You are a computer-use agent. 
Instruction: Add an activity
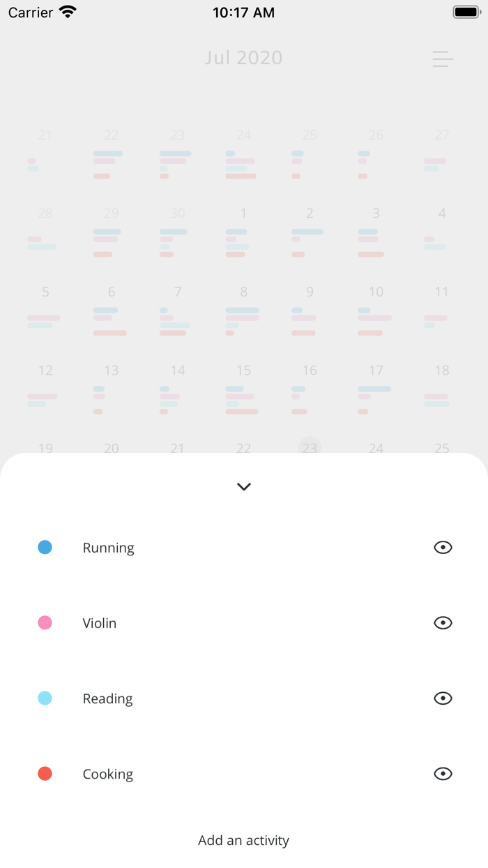coord(243,841)
